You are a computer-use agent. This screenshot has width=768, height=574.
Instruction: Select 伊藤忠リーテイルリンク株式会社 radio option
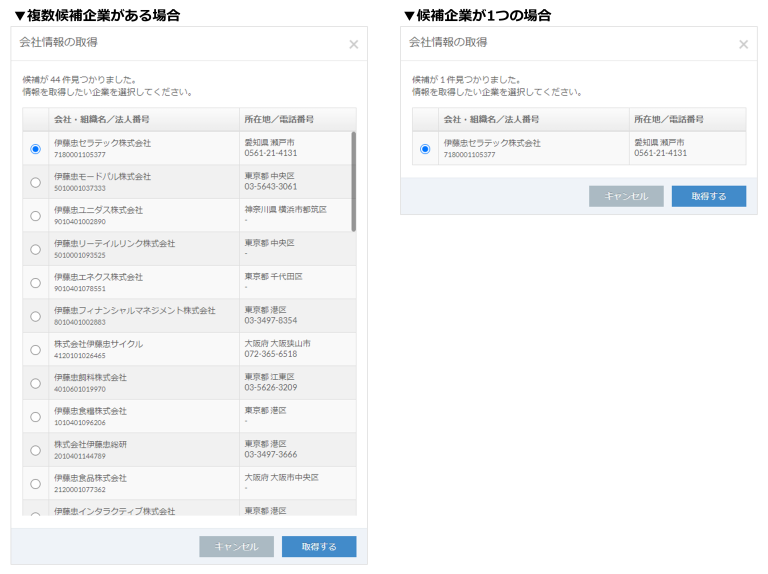pos(35,249)
